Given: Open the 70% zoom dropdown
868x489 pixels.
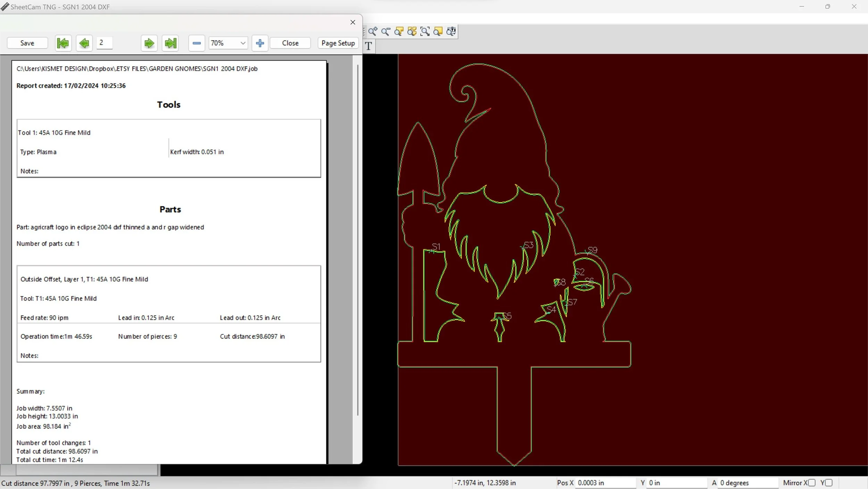Looking at the screenshot, I should coord(243,43).
